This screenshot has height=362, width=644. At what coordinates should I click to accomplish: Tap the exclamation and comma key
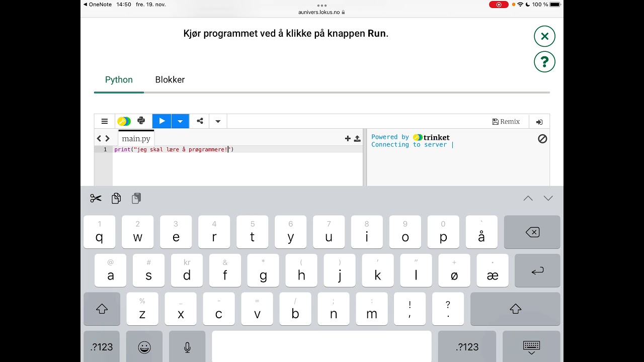[x=410, y=309]
